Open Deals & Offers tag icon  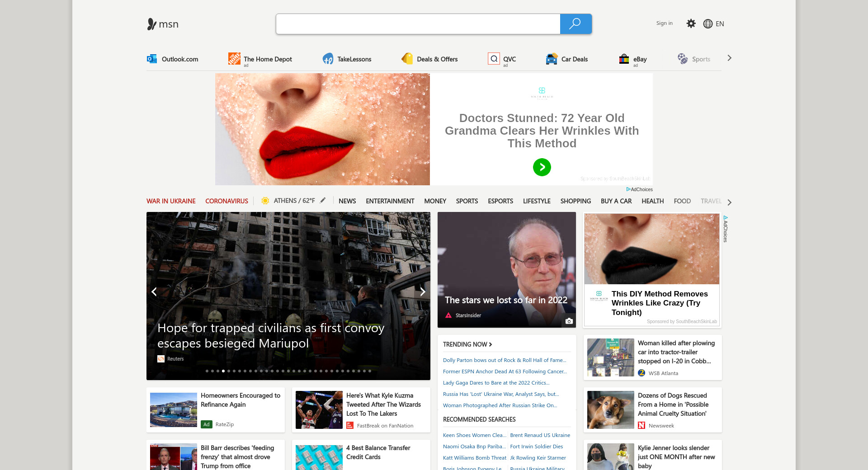(407, 59)
